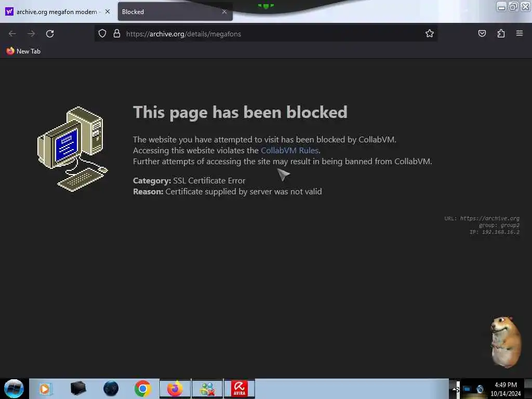Click the padlock site info icon

[117, 33]
